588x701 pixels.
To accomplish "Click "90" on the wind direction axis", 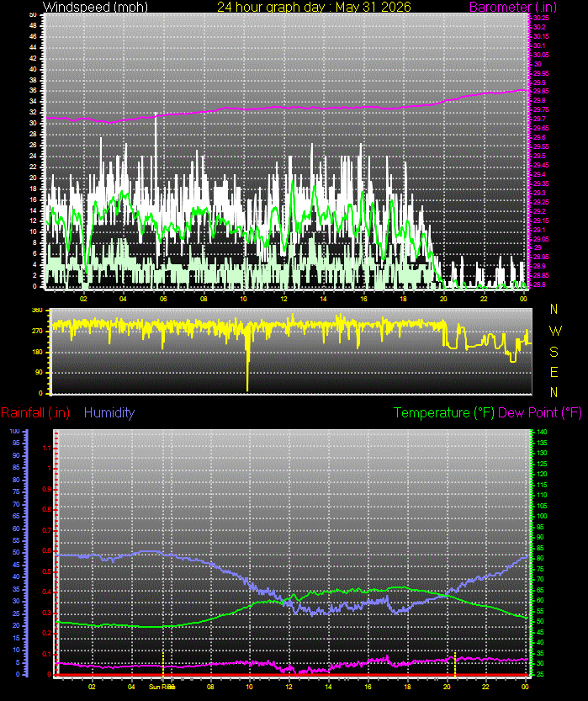I will click(40, 373).
